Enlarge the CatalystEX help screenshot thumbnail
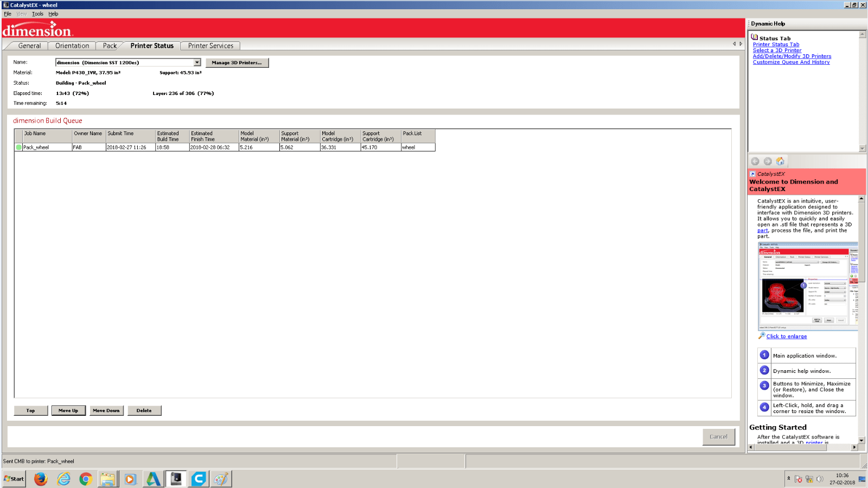868x488 pixels. tap(808, 286)
